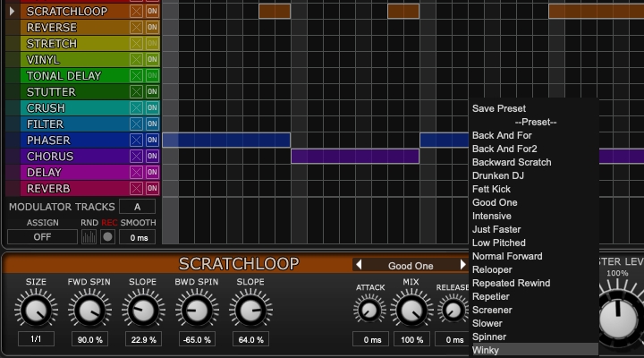
Task: Open the Good One preset name dropdown
Action: [x=411, y=266]
